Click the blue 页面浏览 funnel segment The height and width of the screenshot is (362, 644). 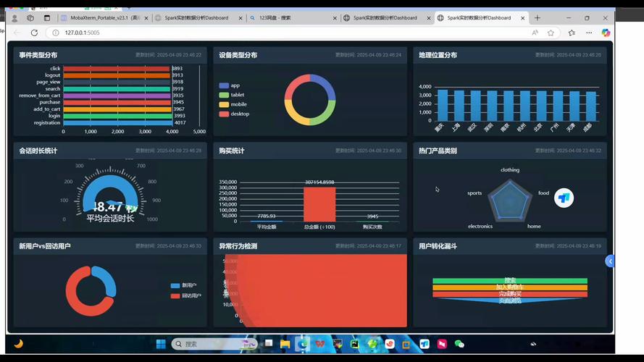point(510,300)
